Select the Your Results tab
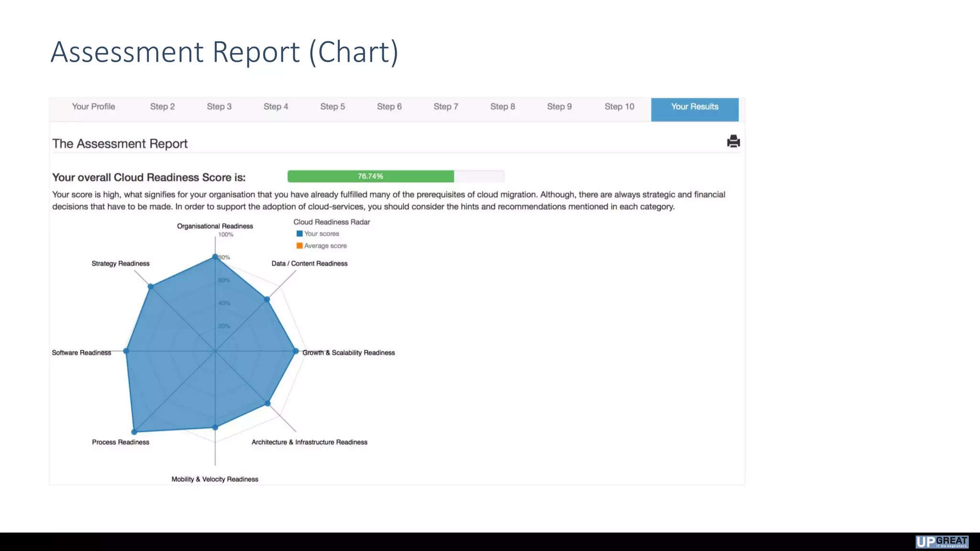This screenshot has height=551, width=980. [x=695, y=110]
